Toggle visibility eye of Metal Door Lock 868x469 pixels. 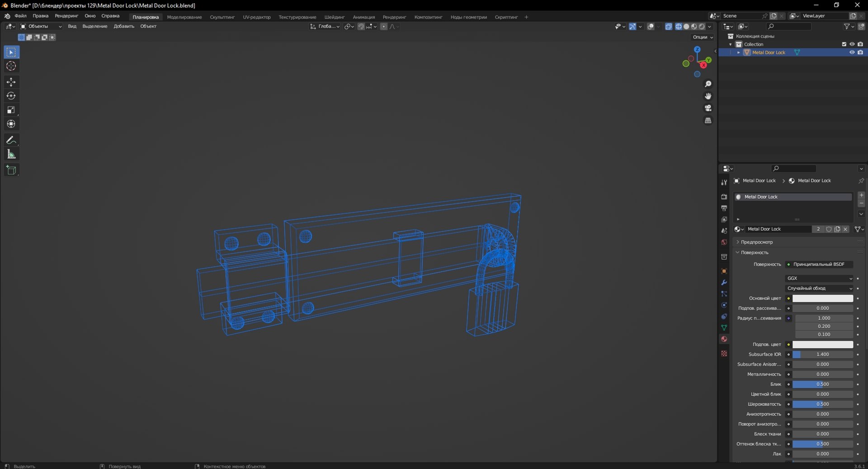click(852, 52)
